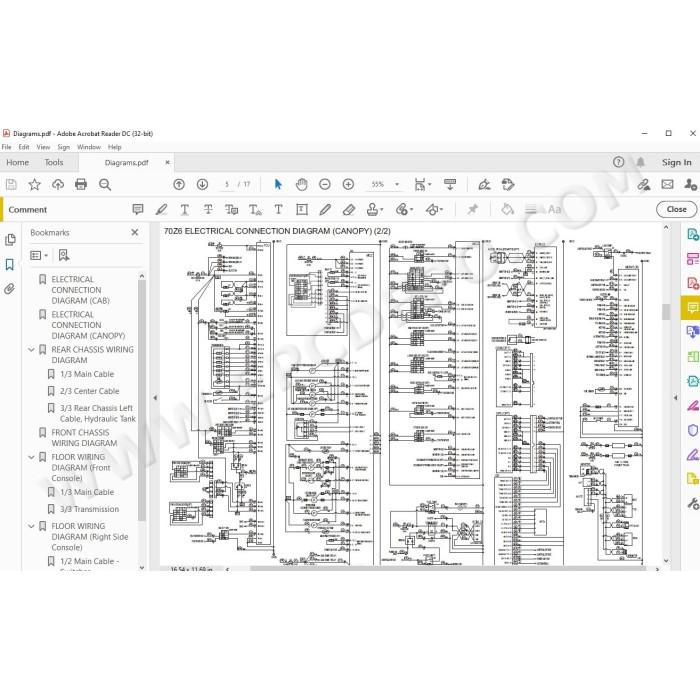Add new bookmark icon in Bookmarks panel

tap(64, 255)
